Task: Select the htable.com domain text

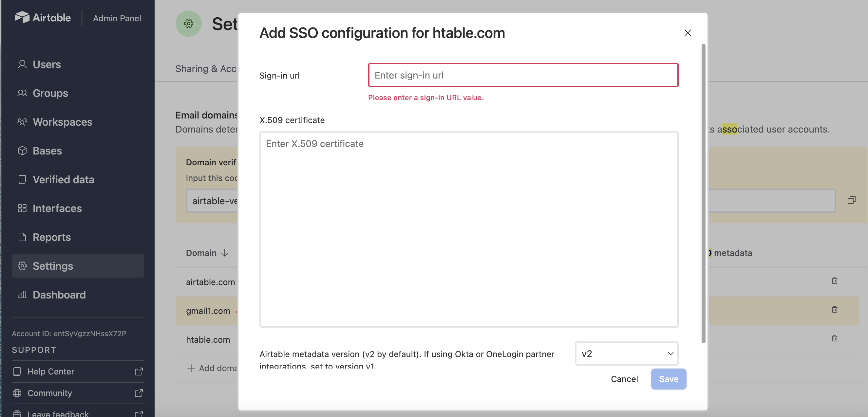Action: point(208,339)
